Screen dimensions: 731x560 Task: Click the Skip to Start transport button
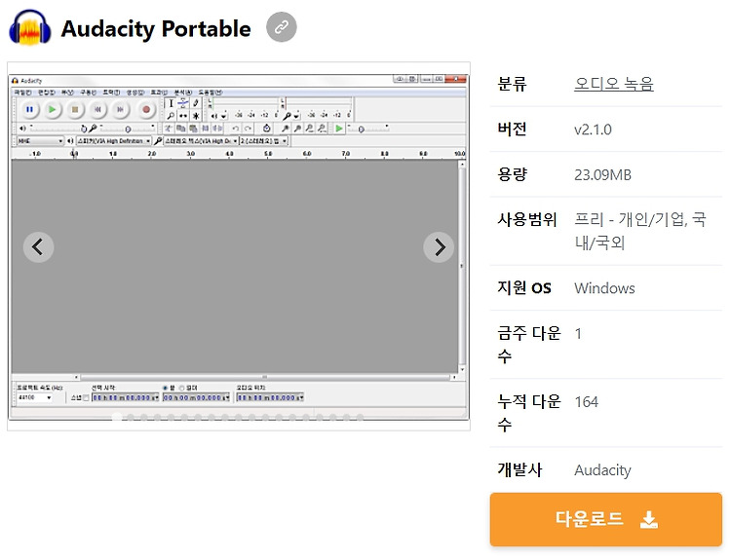[x=97, y=109]
